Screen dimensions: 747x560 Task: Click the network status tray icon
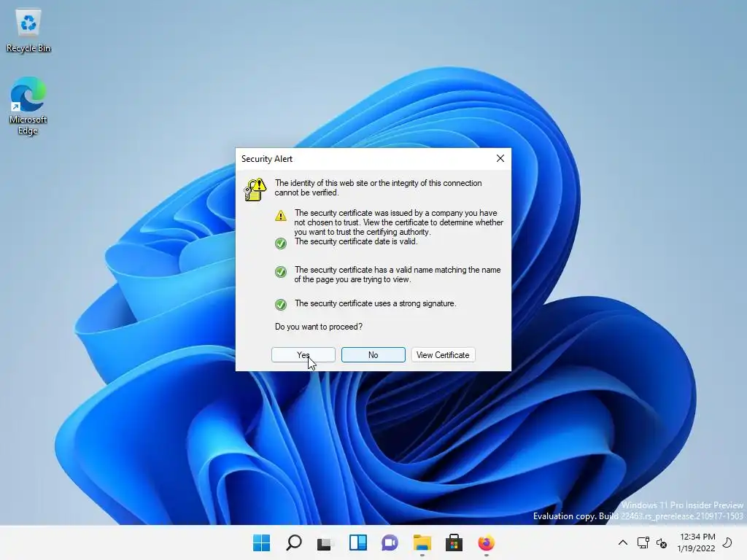tap(643, 542)
